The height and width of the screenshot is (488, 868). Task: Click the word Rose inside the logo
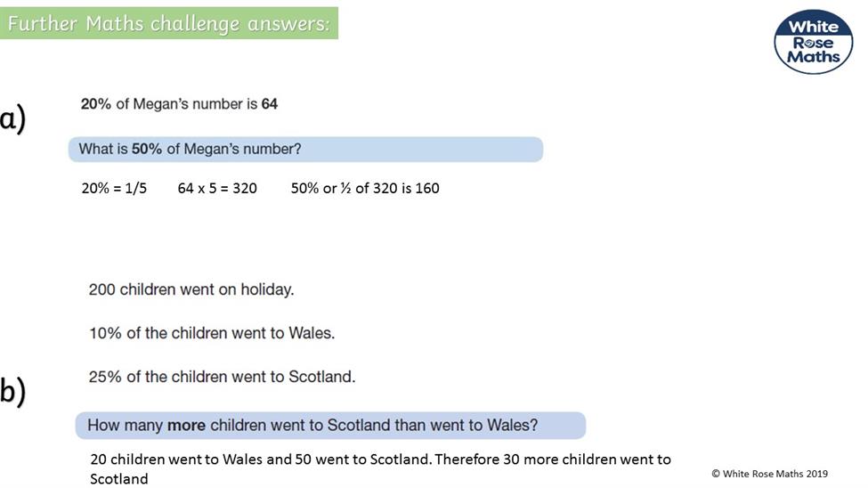pos(813,43)
